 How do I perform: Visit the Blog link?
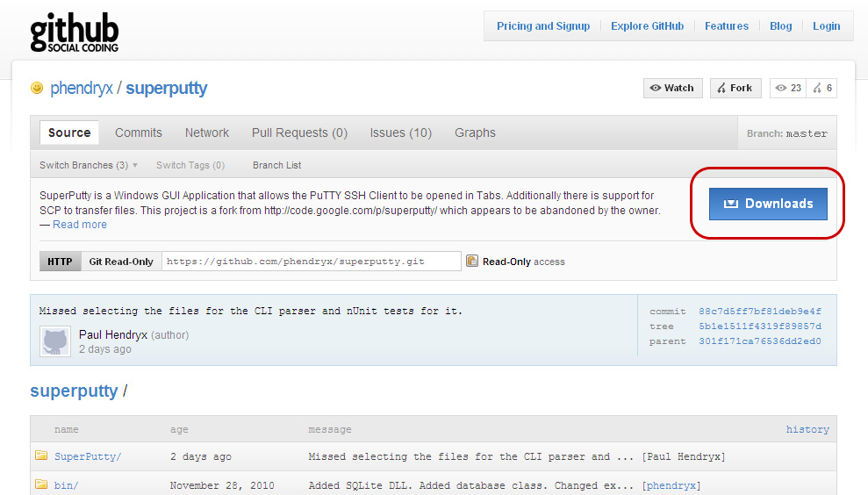coord(780,26)
